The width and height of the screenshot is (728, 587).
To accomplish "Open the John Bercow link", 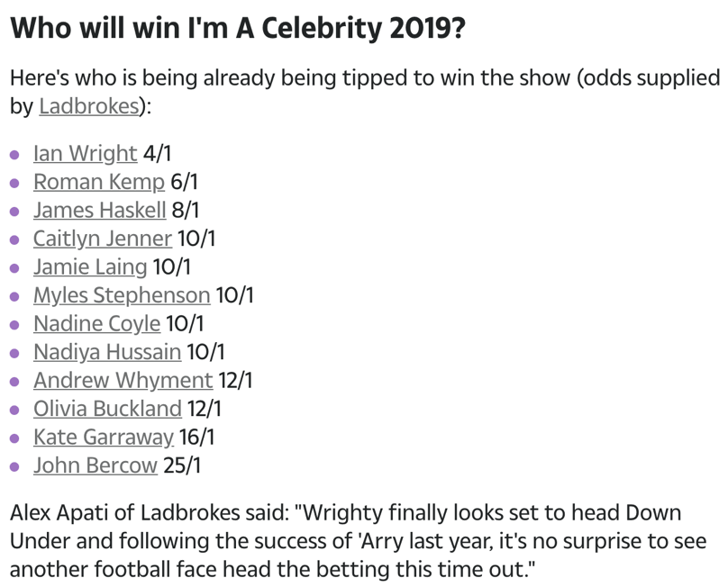I will 96,465.
